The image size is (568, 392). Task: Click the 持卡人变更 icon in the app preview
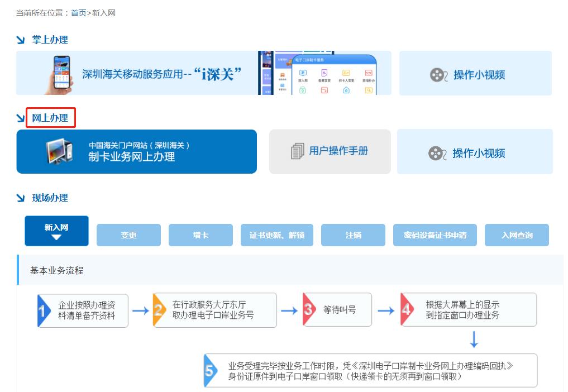[346, 73]
